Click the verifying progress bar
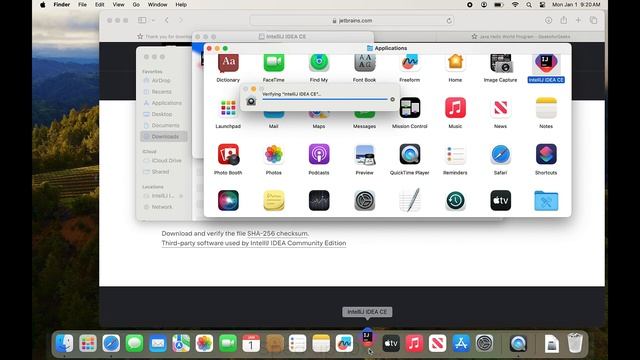The width and height of the screenshot is (640, 360). [x=324, y=99]
